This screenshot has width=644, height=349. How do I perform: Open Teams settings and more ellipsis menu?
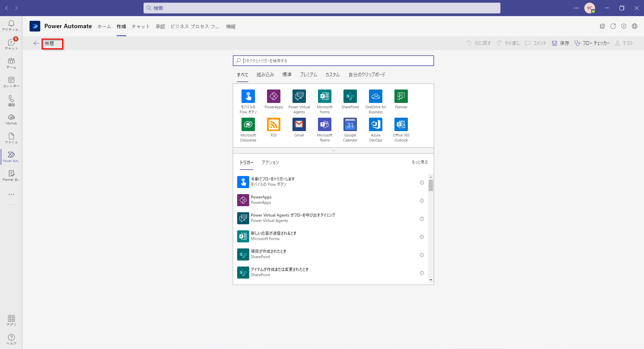point(576,8)
